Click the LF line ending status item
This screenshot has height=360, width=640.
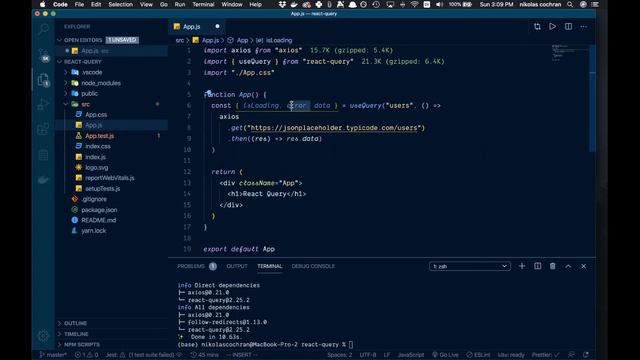387,355
